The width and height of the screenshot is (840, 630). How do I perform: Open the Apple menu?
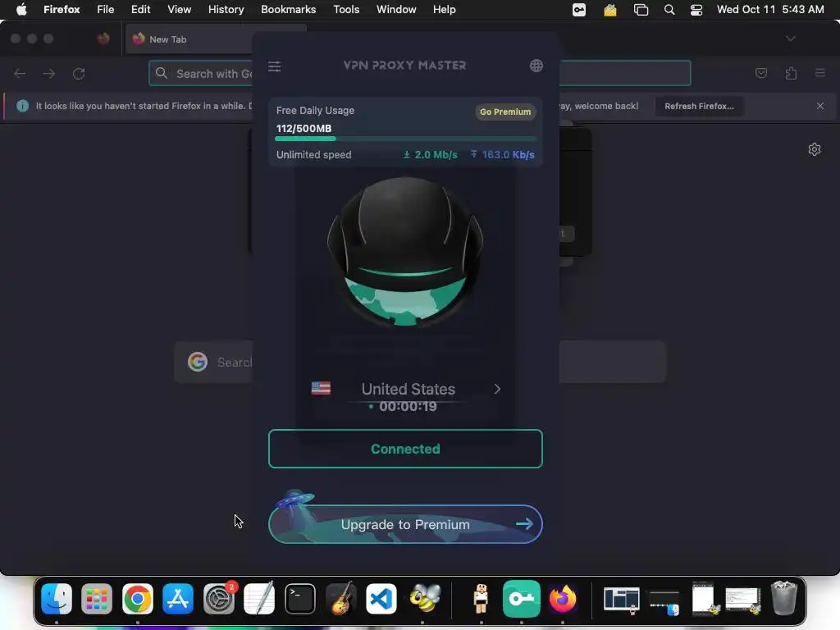pyautogui.click(x=21, y=10)
